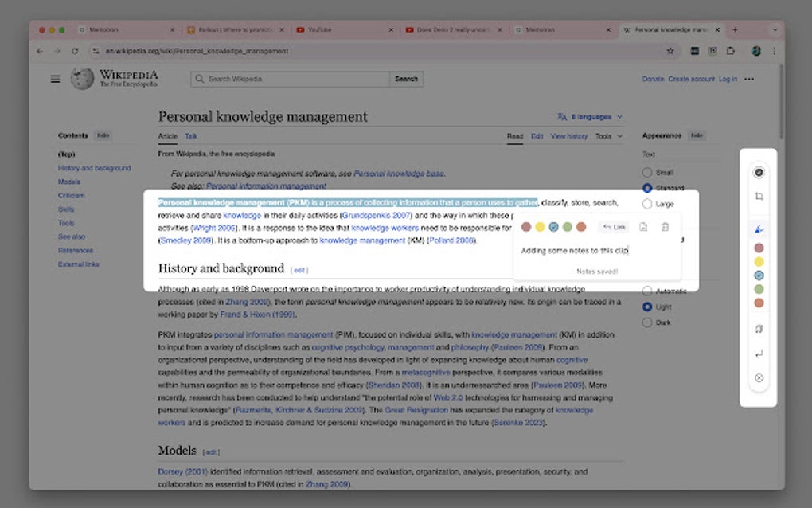
Task: Open the 8 languages dropdown
Action: pos(592,115)
